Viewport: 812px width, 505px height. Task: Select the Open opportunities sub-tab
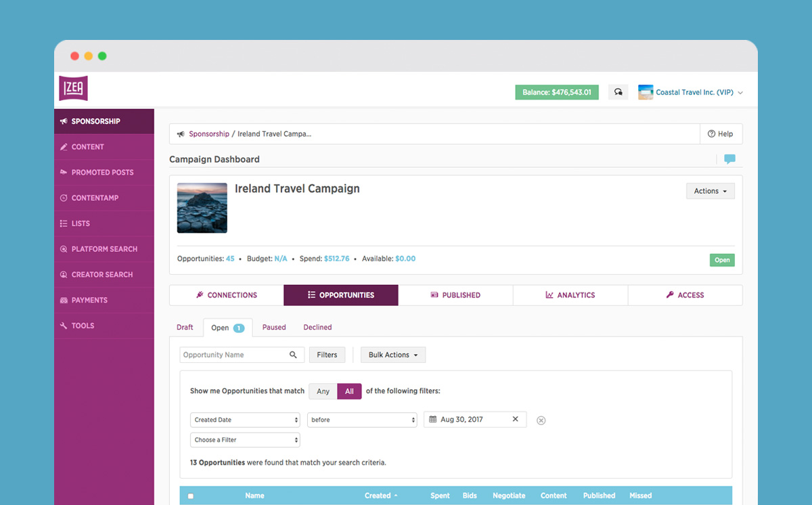pyautogui.click(x=228, y=328)
